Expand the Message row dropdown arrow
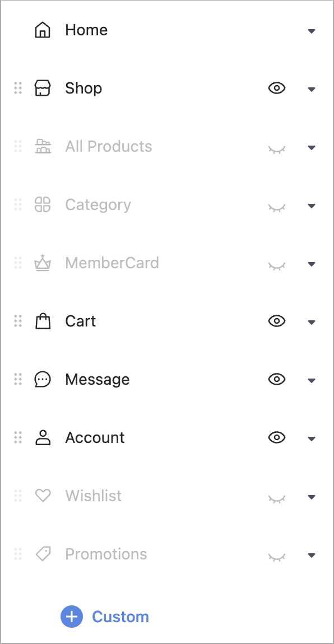Screen dimensions: 334x644 [x=312, y=380]
